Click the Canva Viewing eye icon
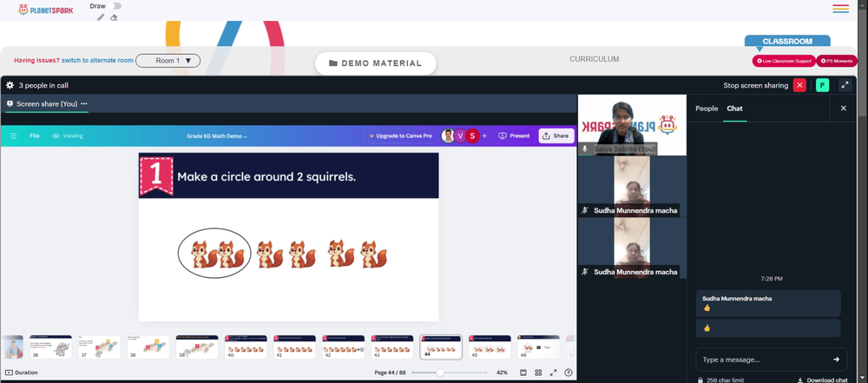 tap(56, 135)
